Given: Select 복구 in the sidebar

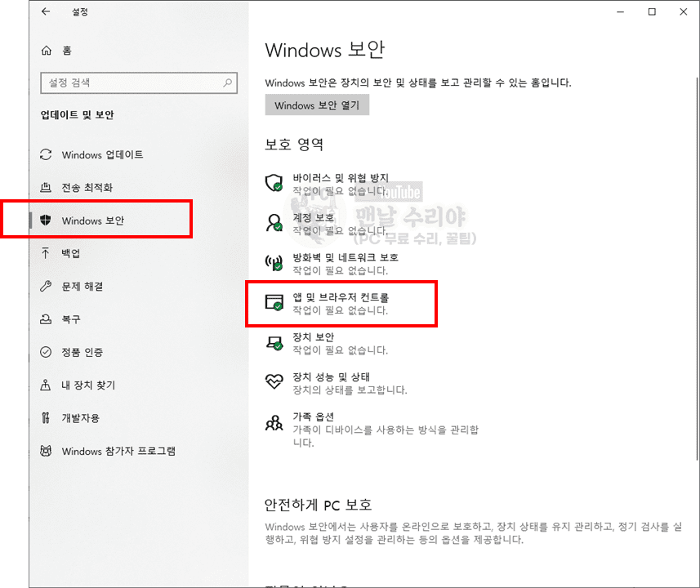Looking at the screenshot, I should [x=70, y=319].
